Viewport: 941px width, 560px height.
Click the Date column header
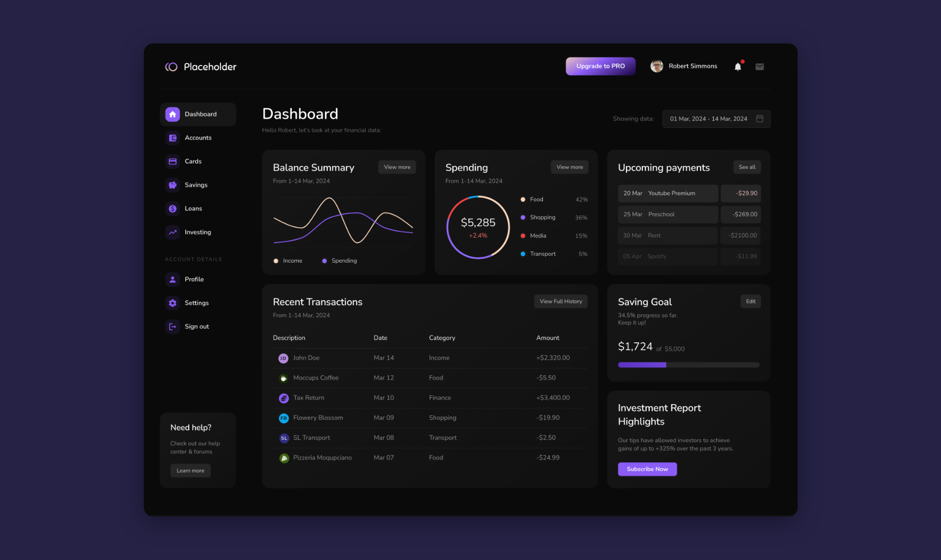click(x=380, y=338)
